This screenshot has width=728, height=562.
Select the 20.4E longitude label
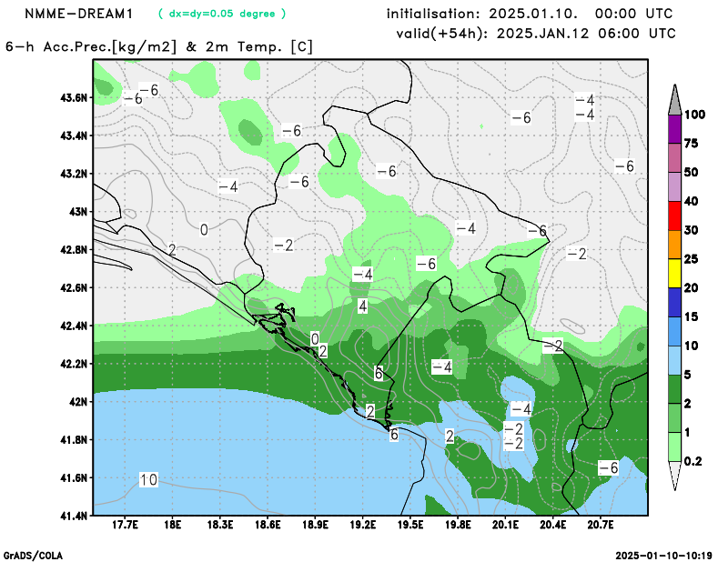[553, 525]
